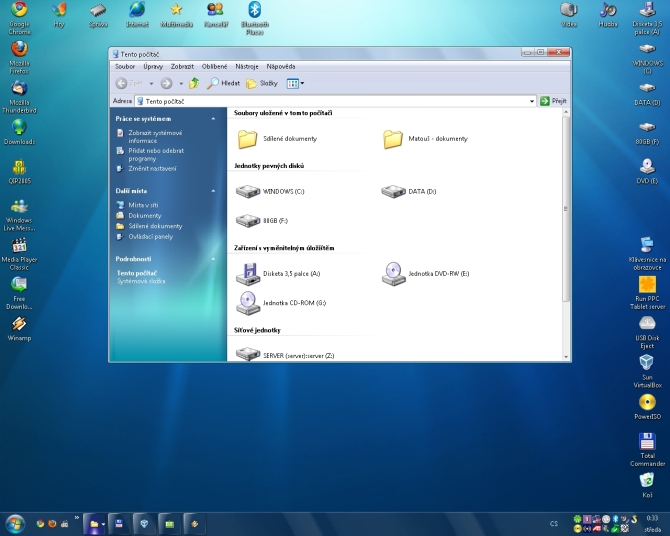
Task: Collapse the Podrobnosti panel
Action: (x=212, y=259)
